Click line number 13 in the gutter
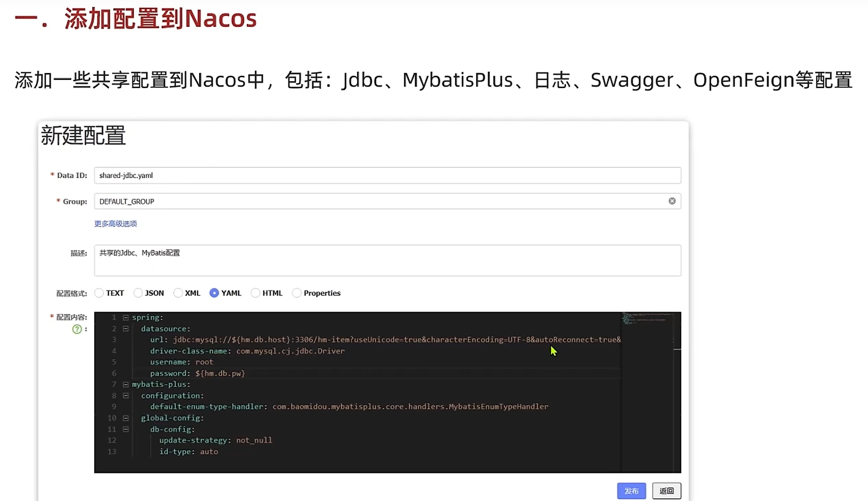 point(112,452)
